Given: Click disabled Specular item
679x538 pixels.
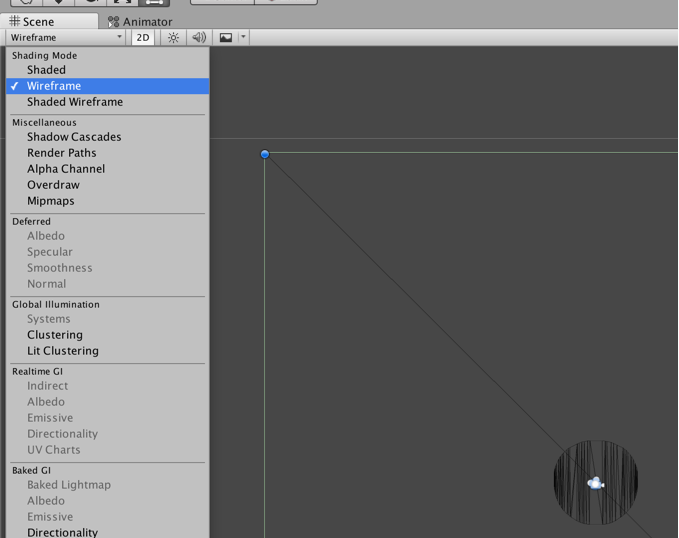Looking at the screenshot, I should click(x=108, y=252).
